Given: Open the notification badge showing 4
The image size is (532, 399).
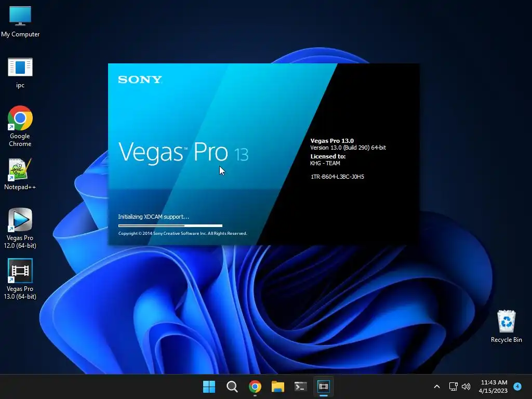Looking at the screenshot, I should (517, 386).
